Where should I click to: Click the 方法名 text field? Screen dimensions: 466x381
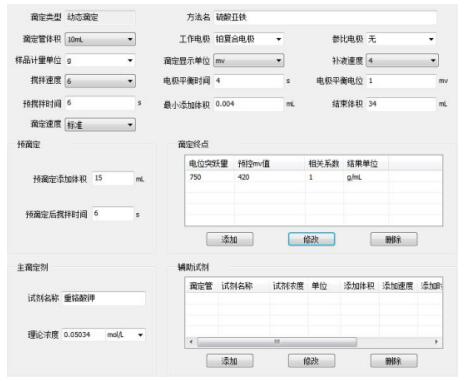(x=325, y=17)
